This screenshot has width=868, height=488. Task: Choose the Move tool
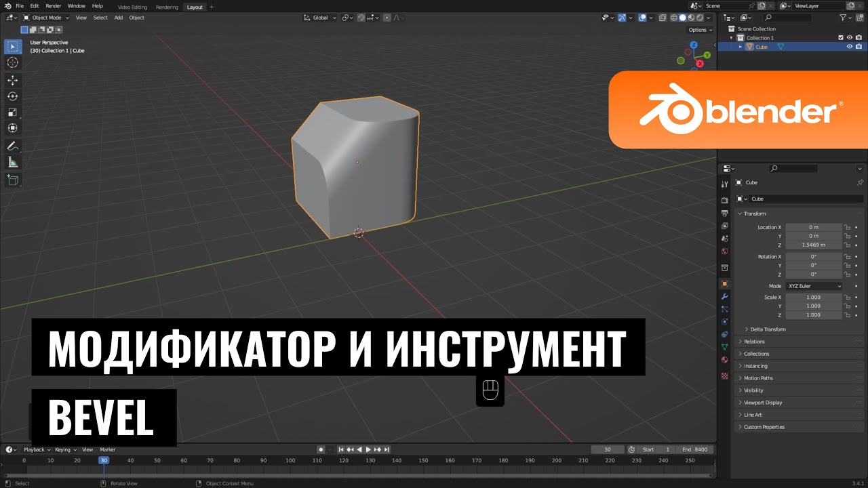click(x=12, y=80)
